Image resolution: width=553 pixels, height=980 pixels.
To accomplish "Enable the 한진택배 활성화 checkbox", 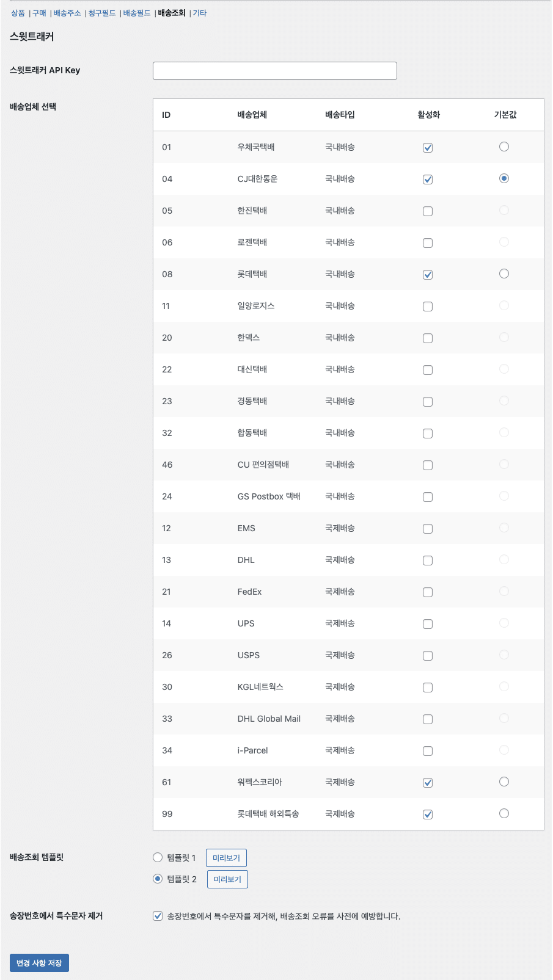I will [428, 211].
